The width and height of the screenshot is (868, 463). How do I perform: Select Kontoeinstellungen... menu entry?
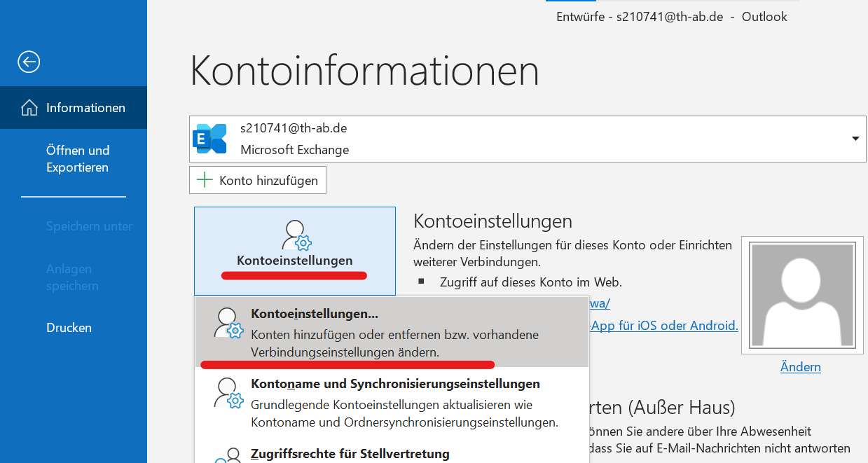(x=392, y=332)
